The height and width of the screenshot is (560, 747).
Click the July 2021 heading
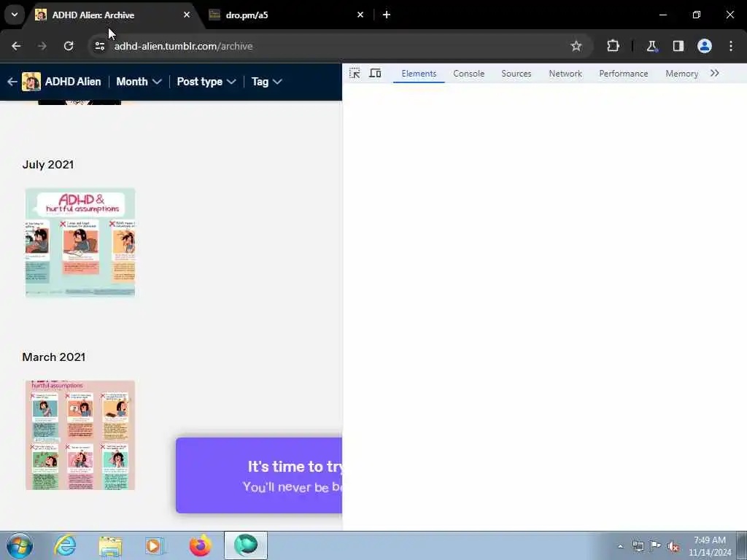pos(48,165)
